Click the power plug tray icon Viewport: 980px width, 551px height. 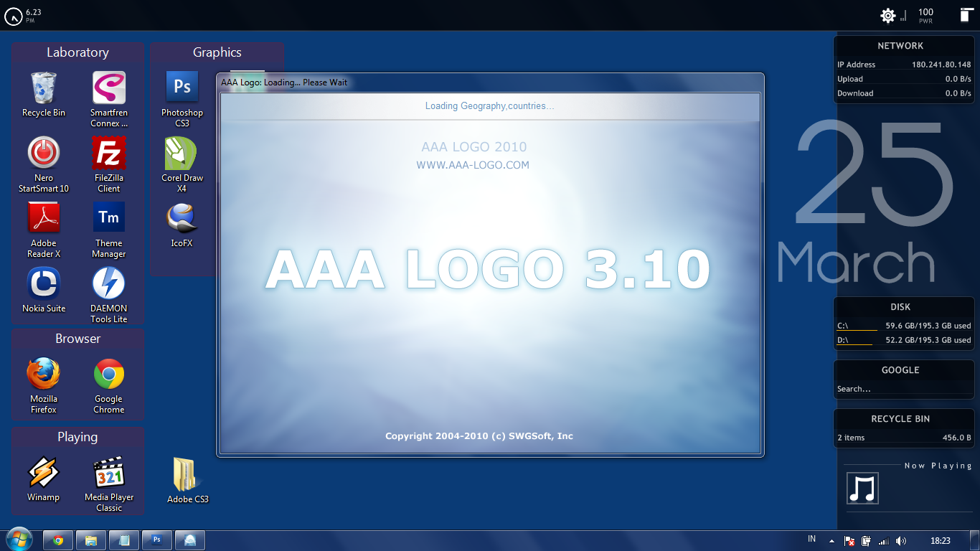point(867,541)
